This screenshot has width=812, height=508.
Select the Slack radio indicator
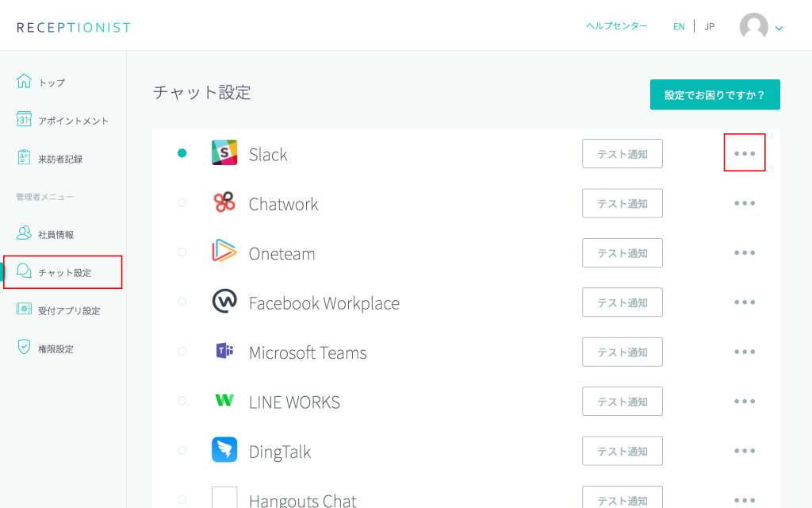click(x=182, y=153)
